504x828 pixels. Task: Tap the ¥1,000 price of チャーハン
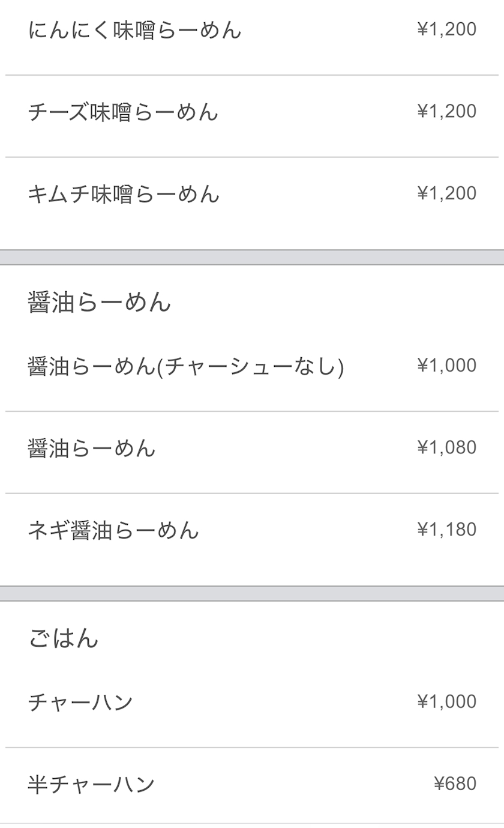pyautogui.click(x=446, y=702)
